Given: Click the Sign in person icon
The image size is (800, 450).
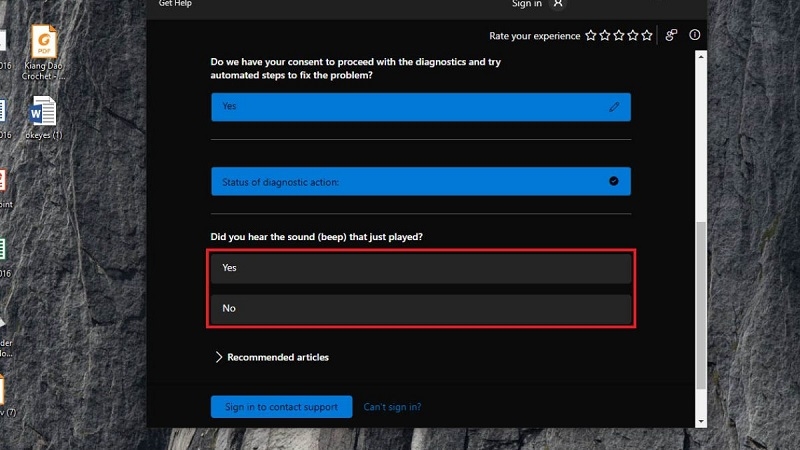Looking at the screenshot, I should click(558, 4).
